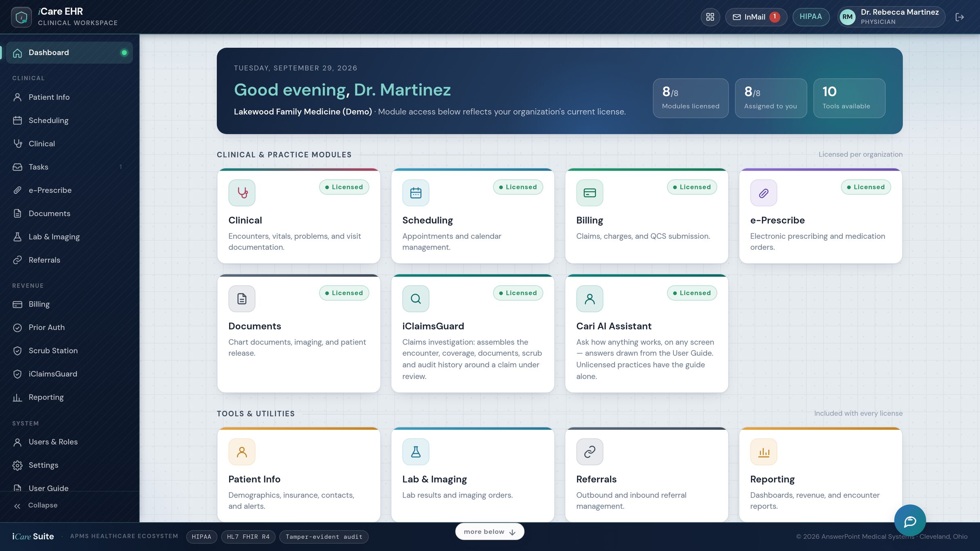Screen dimensions: 980x551
Task: Click the more below button
Action: pos(490,531)
